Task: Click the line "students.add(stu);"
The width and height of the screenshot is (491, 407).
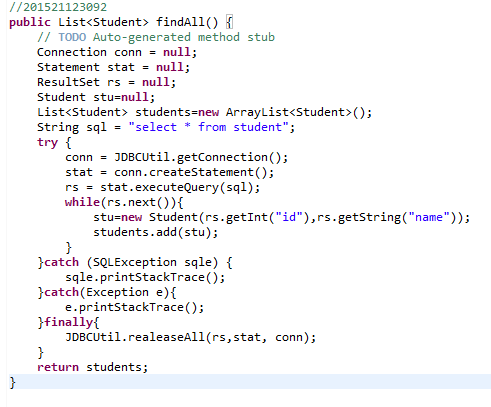Action: [156, 232]
